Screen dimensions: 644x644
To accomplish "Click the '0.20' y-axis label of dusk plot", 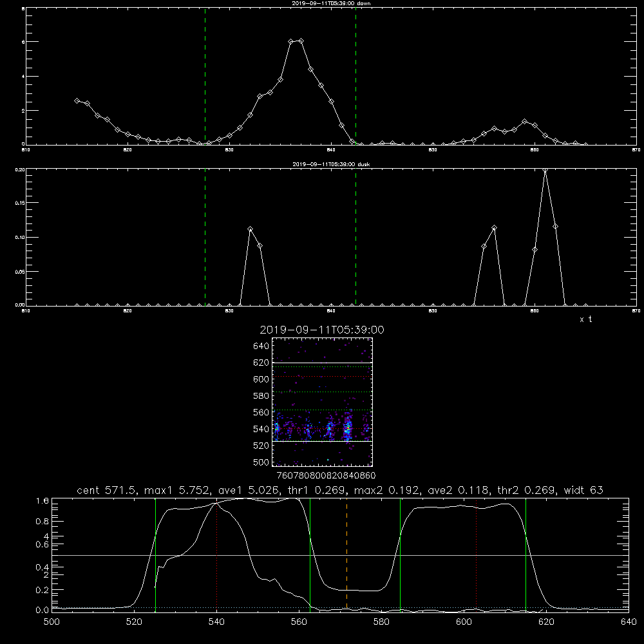I will click(x=20, y=169).
